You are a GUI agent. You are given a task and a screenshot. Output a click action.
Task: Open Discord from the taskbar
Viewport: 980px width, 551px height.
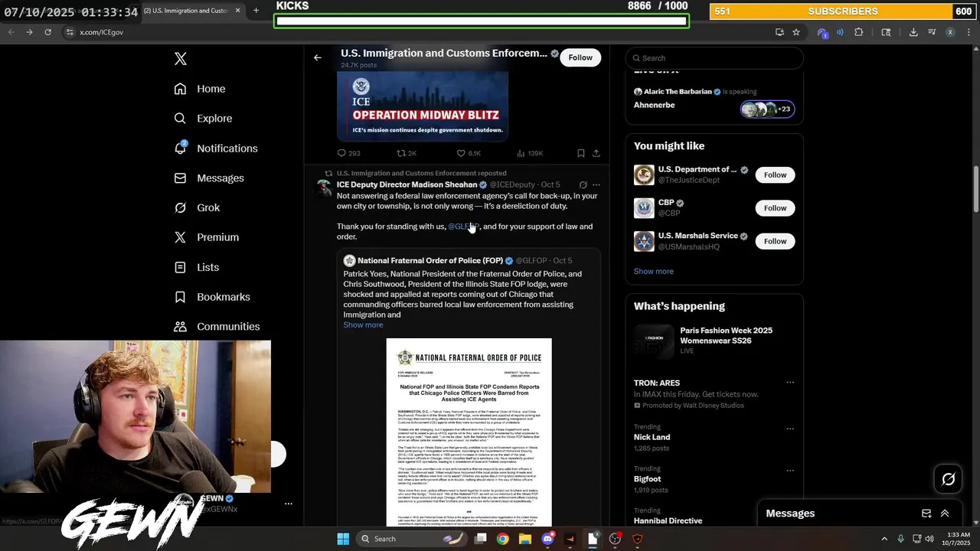(547, 539)
